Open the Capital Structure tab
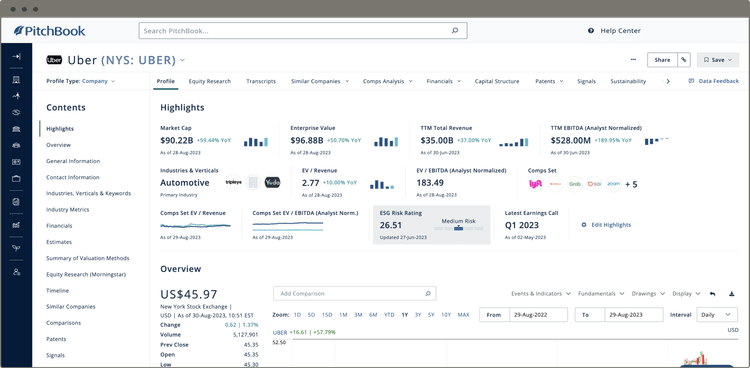This screenshot has height=368, width=750. click(496, 81)
